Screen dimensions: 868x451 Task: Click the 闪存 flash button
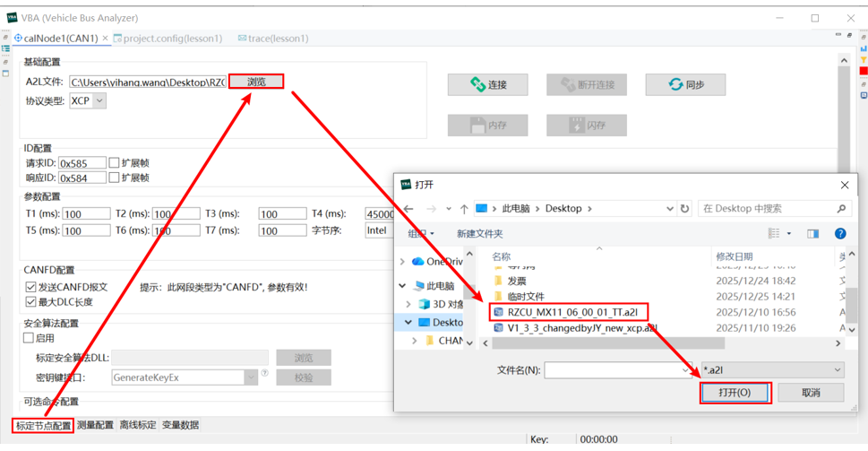pyautogui.click(x=587, y=126)
